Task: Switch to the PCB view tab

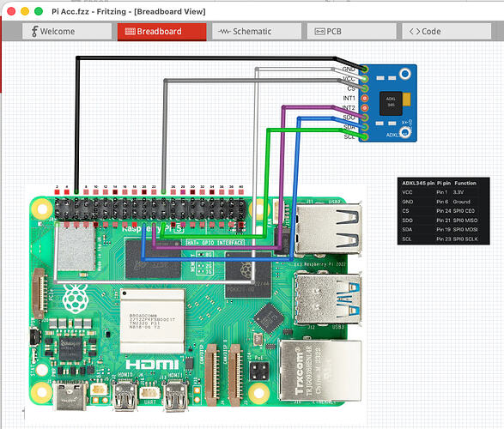Action: tap(351, 32)
